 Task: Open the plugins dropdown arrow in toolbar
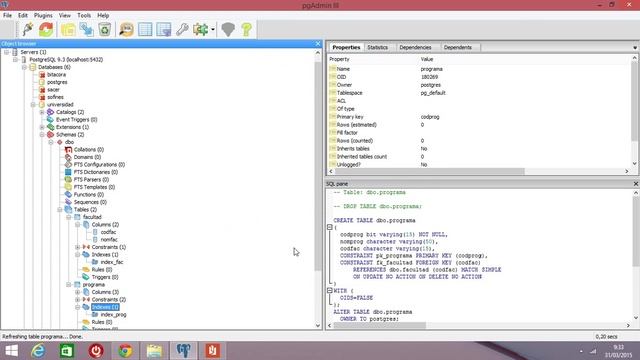(x=213, y=29)
